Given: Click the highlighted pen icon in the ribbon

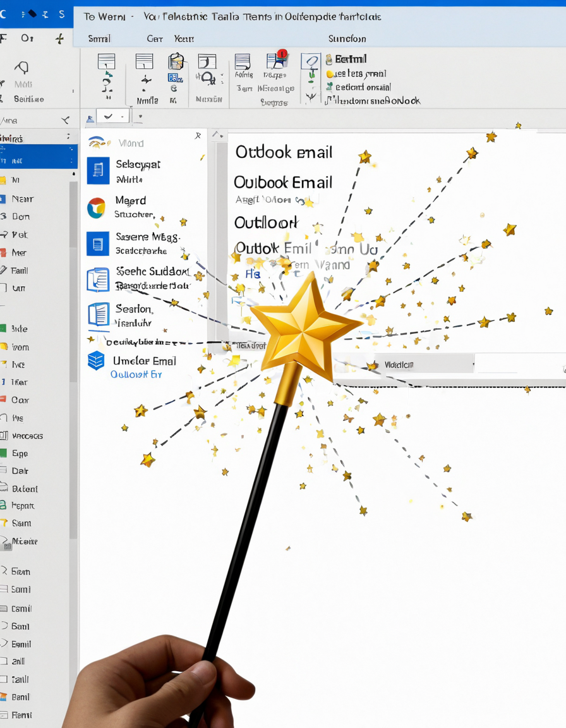Looking at the screenshot, I should [x=310, y=61].
